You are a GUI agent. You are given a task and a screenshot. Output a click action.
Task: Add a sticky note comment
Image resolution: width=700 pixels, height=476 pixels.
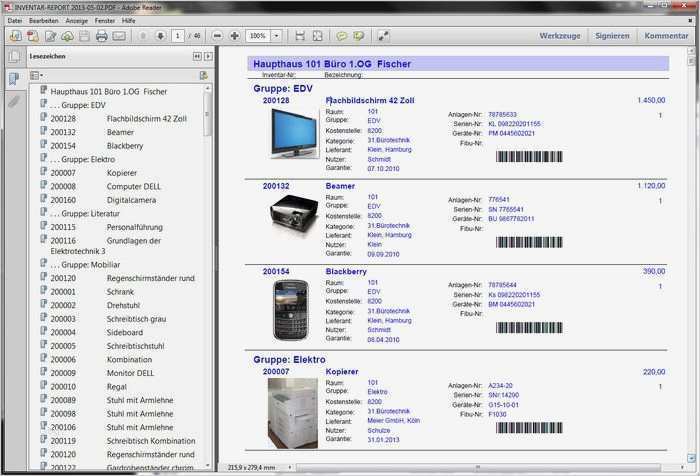(342, 36)
